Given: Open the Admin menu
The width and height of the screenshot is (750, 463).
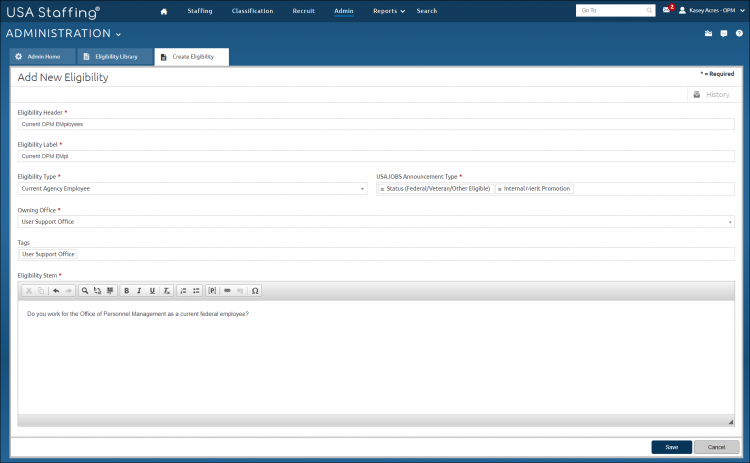Looking at the screenshot, I should [343, 11].
